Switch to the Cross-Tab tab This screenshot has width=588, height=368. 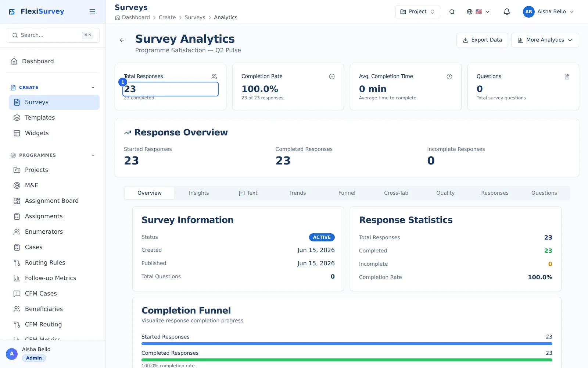point(396,193)
